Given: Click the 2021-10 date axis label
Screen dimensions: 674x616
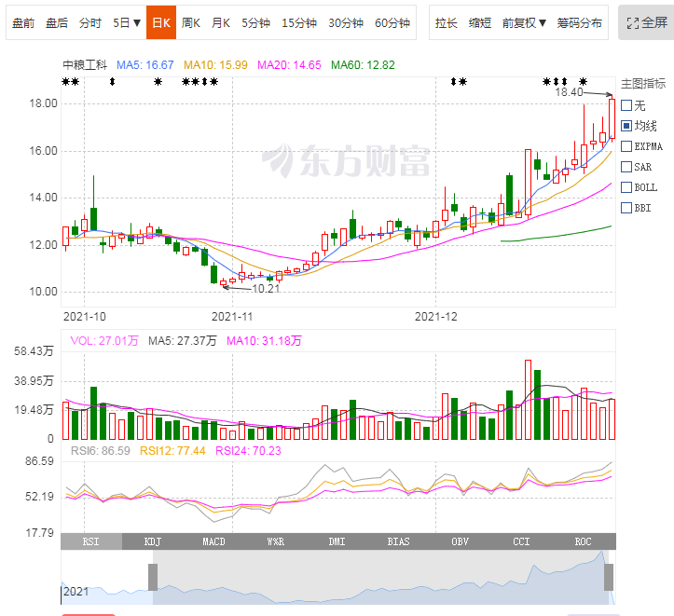Looking at the screenshot, I should pyautogui.click(x=84, y=317).
